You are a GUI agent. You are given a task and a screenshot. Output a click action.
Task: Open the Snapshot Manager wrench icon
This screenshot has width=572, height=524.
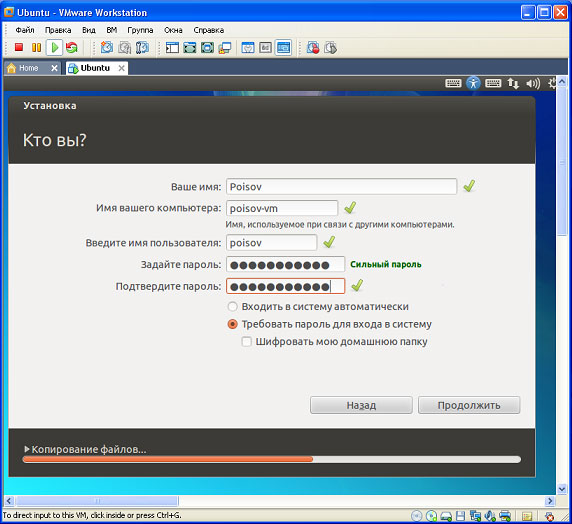point(142,47)
